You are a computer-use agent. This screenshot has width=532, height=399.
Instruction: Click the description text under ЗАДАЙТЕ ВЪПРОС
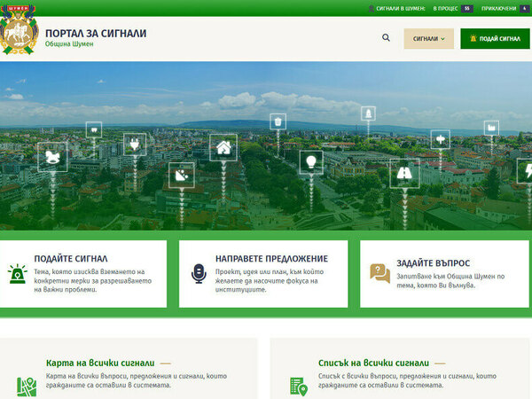[451, 281]
